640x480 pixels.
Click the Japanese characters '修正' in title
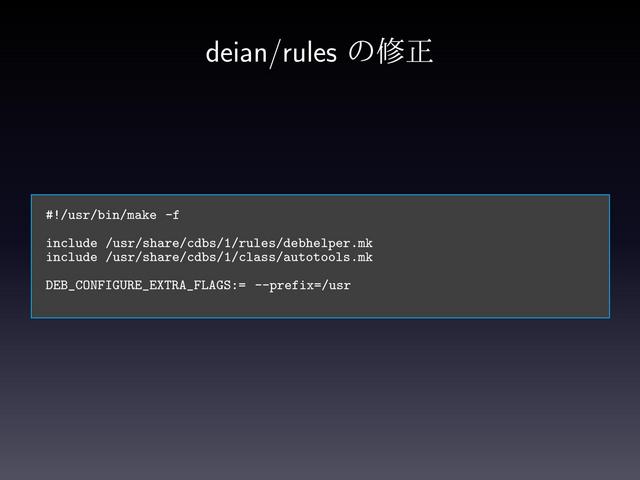405,51
